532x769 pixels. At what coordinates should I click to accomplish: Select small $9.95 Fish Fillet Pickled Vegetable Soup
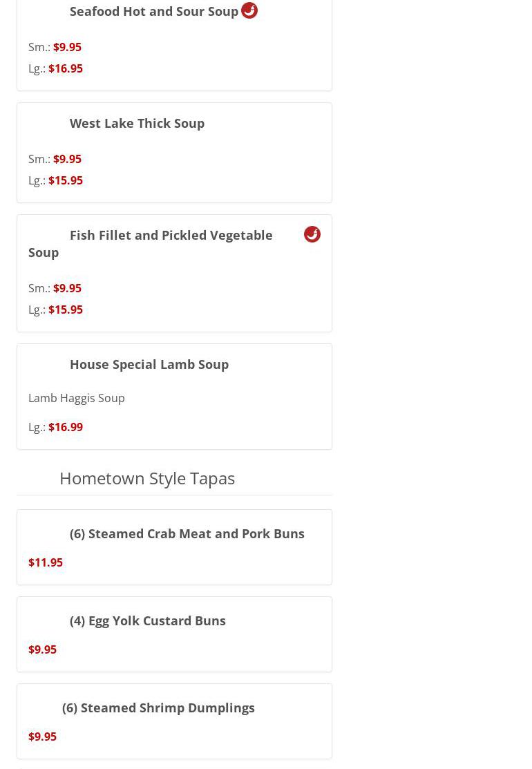coord(67,288)
